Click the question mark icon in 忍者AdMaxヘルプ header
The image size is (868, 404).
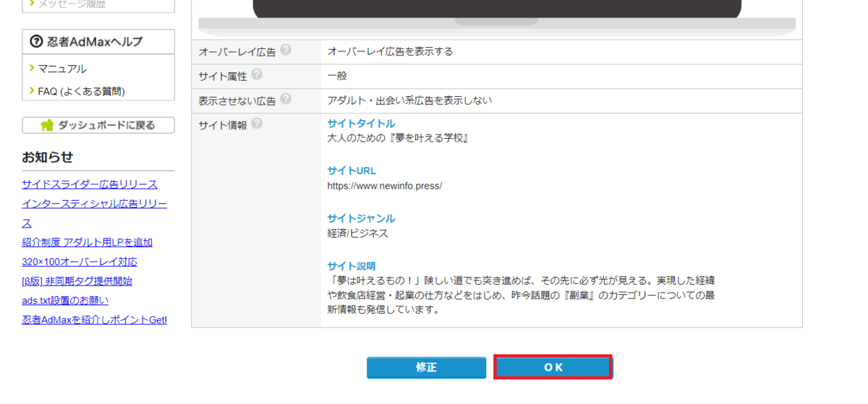(x=36, y=41)
